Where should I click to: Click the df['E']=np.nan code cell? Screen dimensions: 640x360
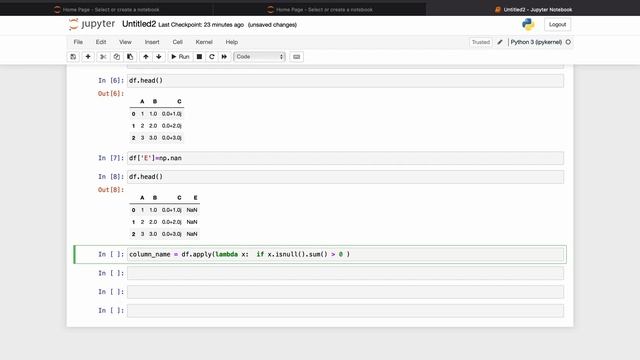coord(345,158)
